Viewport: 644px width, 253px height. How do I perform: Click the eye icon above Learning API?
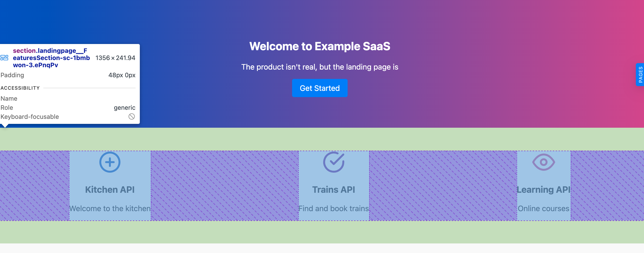click(543, 162)
